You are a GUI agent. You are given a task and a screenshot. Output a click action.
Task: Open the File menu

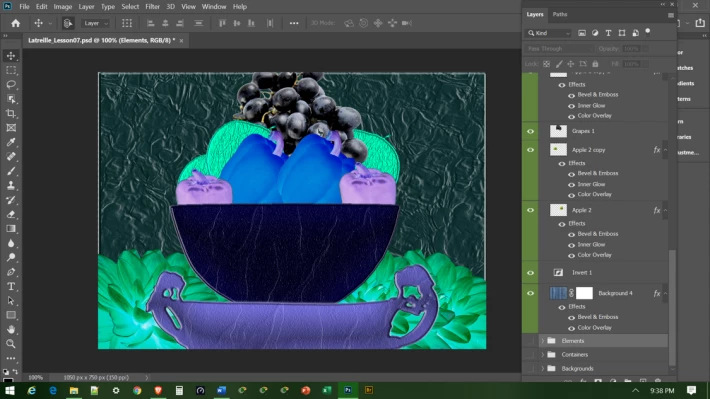click(x=24, y=7)
